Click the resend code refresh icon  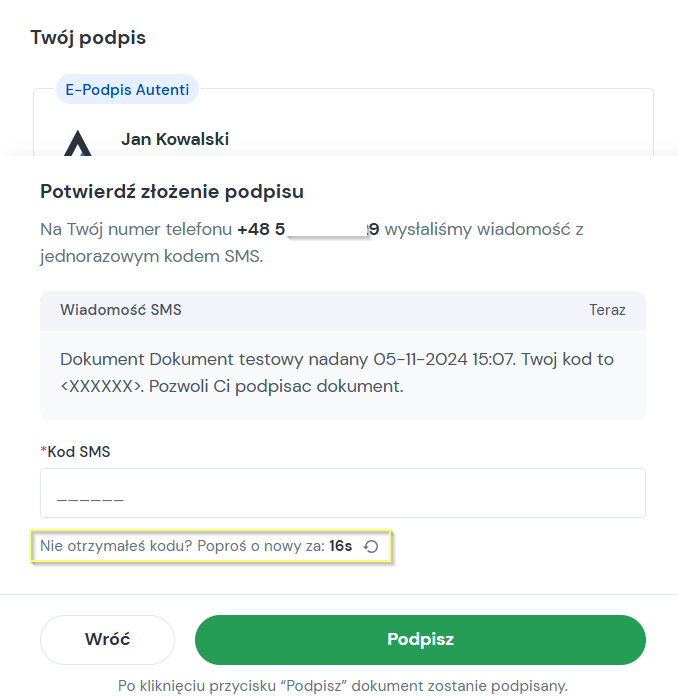pyautogui.click(x=371, y=546)
